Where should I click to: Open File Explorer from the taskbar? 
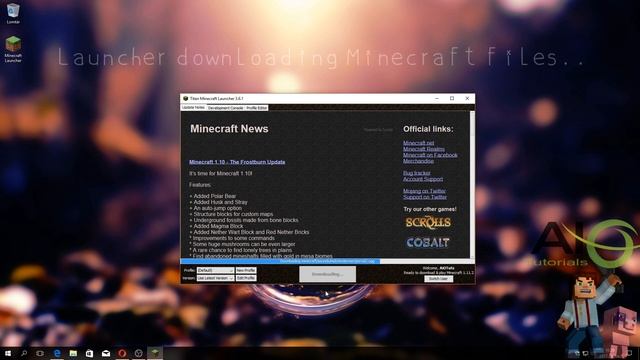pos(73,353)
